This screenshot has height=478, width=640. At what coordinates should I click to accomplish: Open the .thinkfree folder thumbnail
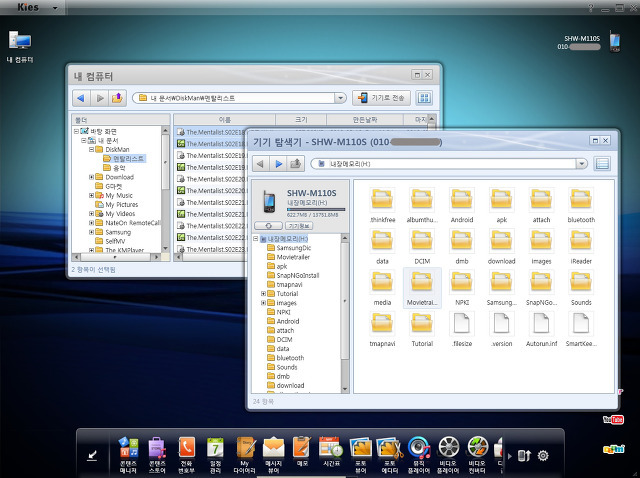[382, 205]
